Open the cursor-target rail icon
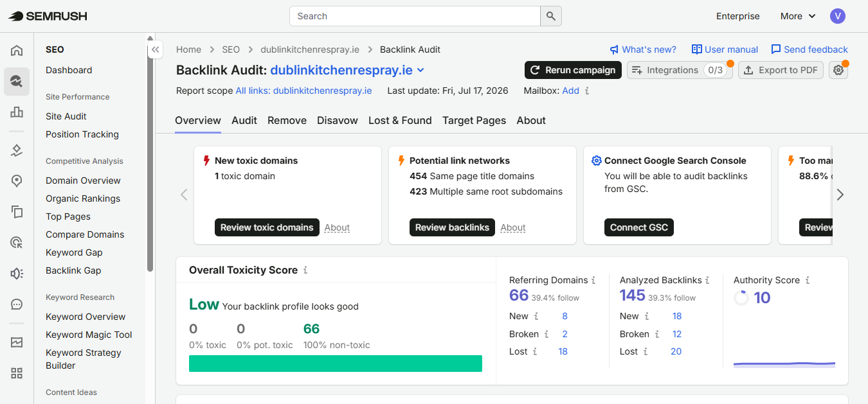 [x=17, y=243]
